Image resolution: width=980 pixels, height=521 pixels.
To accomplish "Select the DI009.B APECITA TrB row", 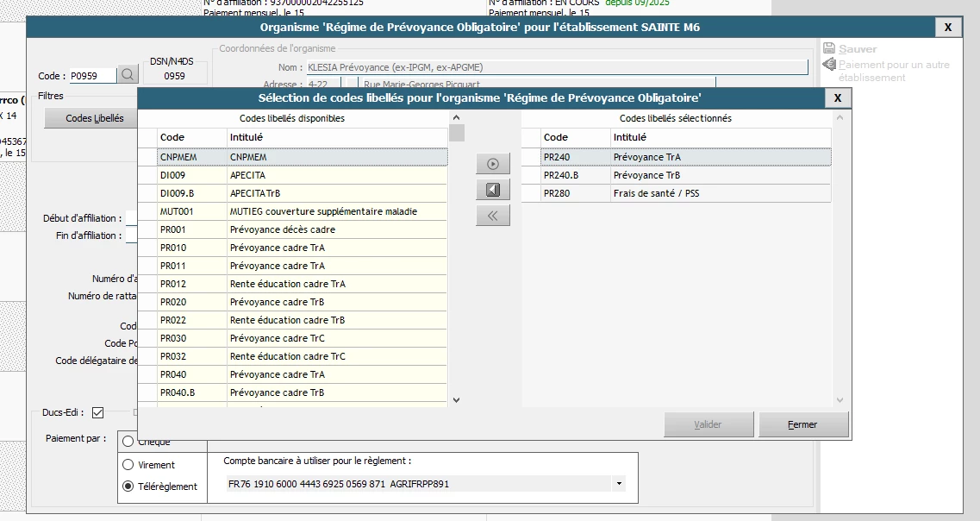I will click(x=293, y=193).
